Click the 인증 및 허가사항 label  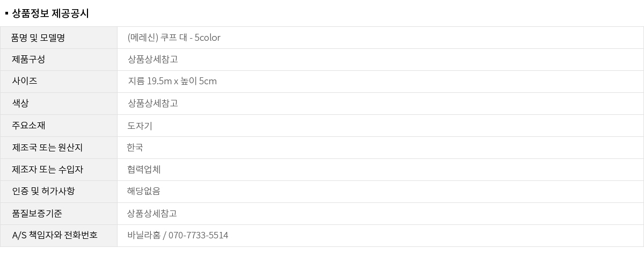tap(43, 192)
